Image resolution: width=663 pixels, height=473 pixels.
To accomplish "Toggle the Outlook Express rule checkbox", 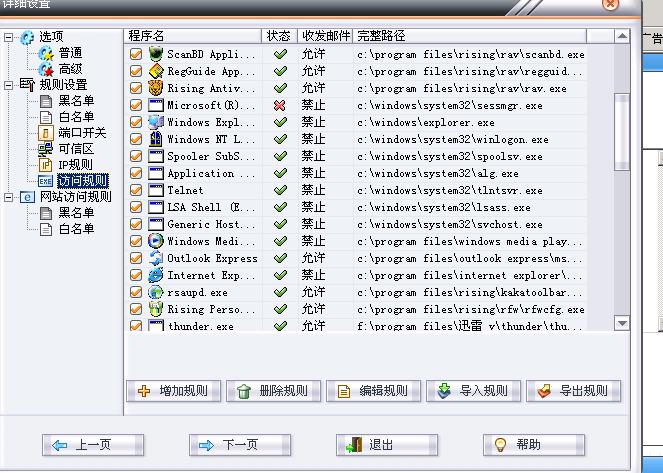I will pyautogui.click(x=136, y=258).
